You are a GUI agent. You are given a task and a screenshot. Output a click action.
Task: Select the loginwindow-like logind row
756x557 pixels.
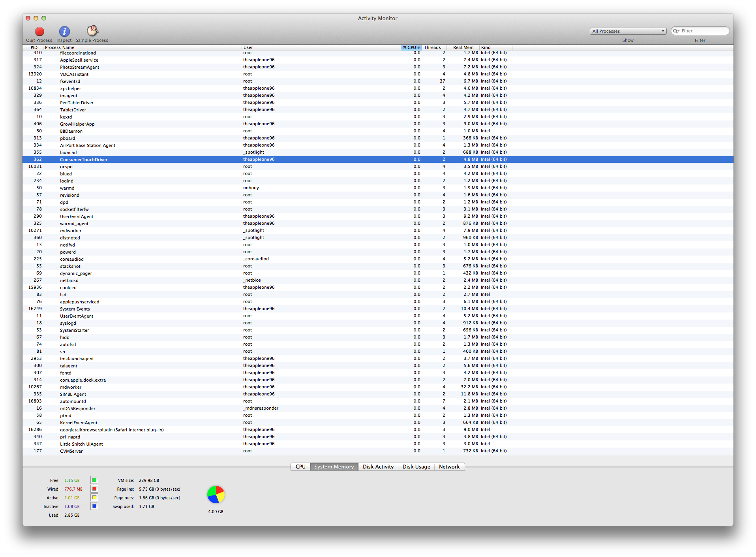(378, 181)
